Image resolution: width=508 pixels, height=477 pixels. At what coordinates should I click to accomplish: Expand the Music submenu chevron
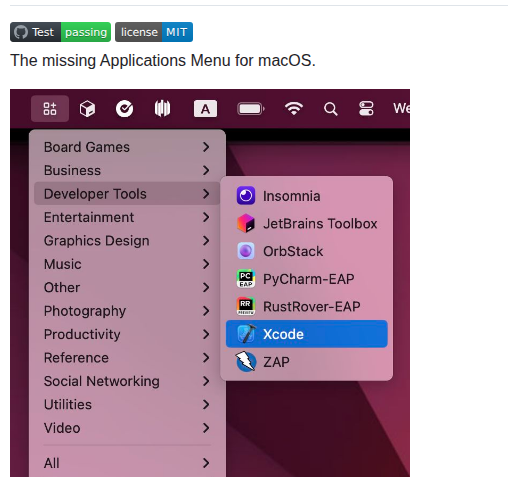[206, 264]
